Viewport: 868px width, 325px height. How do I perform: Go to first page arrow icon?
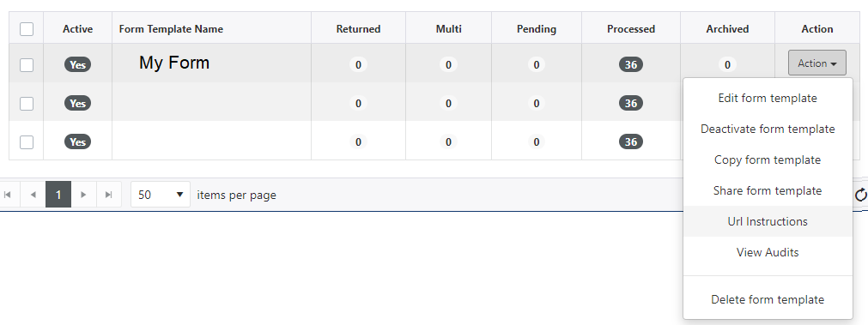tap(7, 195)
